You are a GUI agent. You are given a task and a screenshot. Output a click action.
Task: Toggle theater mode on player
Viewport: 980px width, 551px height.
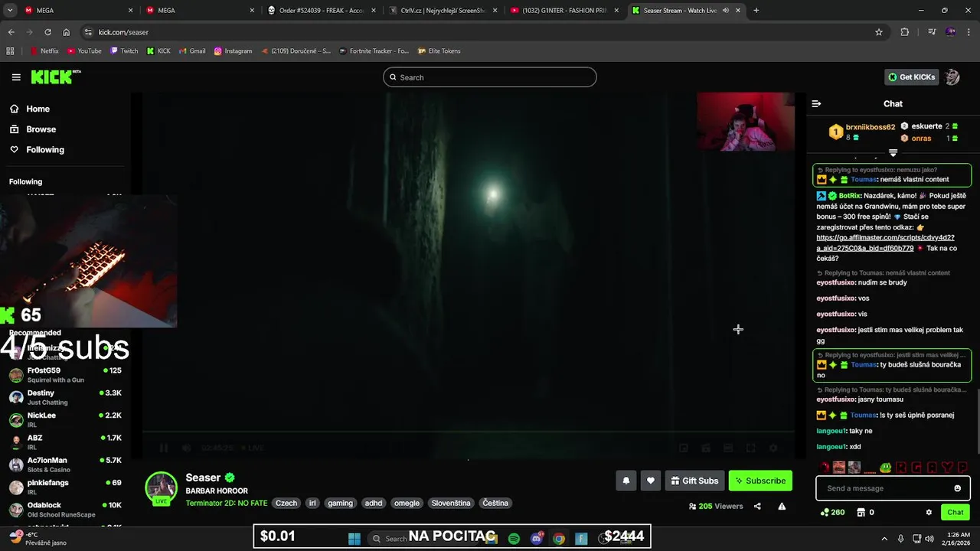pos(728,448)
